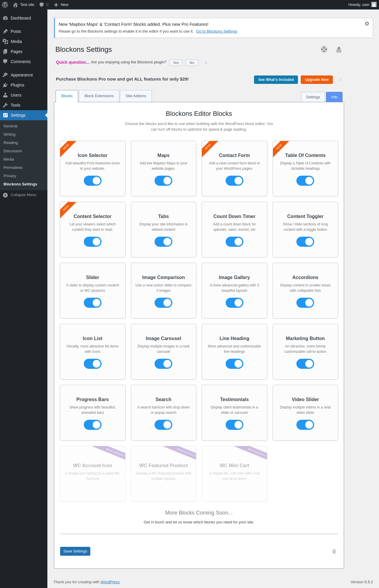Screen dimensions: 379x588
Task: Toggle the Content Selector block
Action: tap(93, 242)
